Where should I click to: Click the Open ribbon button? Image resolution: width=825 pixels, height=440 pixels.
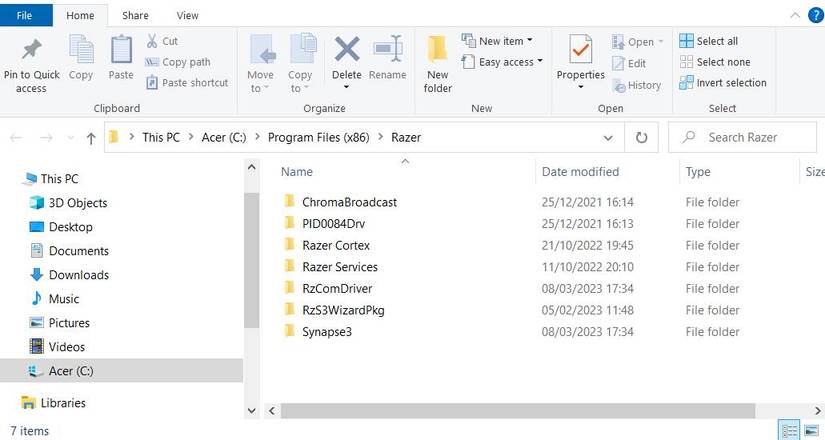637,42
